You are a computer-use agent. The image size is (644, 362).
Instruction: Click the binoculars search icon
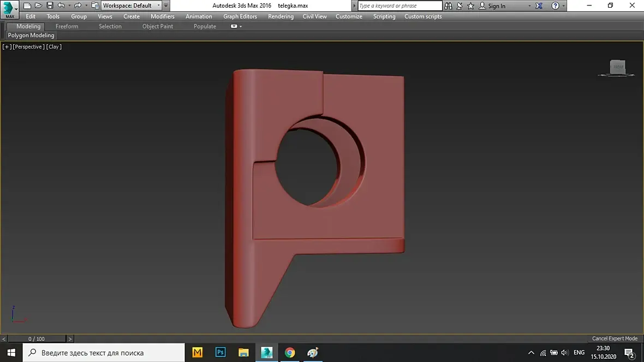(448, 6)
